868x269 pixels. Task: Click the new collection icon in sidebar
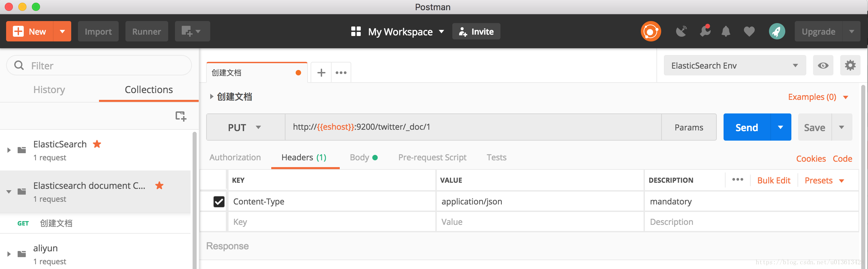point(181,116)
